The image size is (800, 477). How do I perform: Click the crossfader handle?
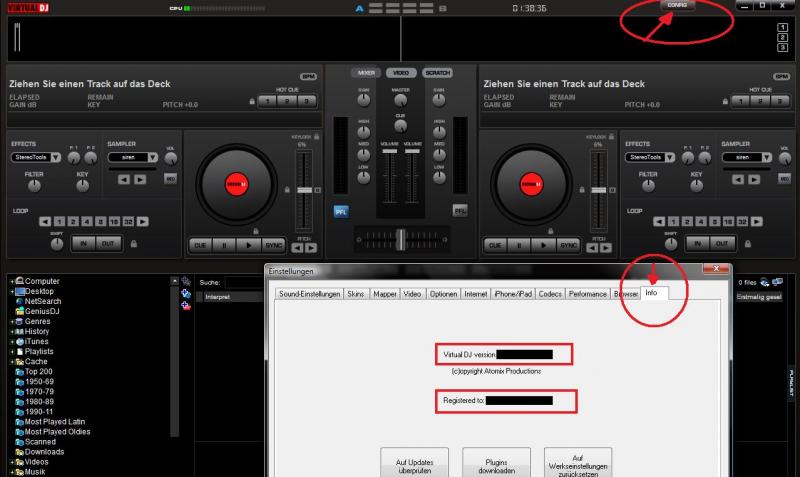pos(401,239)
